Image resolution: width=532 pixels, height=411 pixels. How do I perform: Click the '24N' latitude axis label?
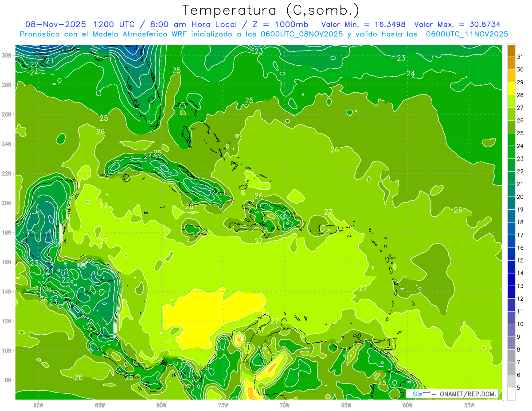click(x=7, y=144)
